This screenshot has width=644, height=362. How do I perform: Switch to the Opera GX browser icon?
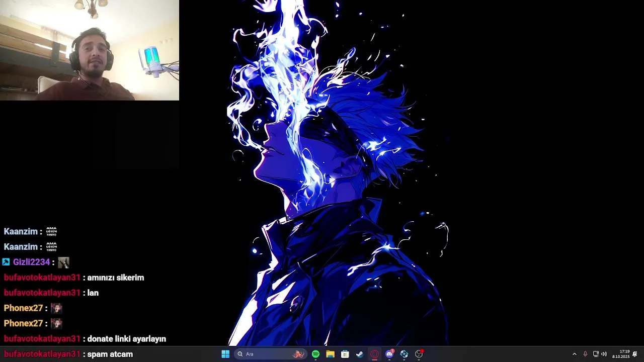374,354
